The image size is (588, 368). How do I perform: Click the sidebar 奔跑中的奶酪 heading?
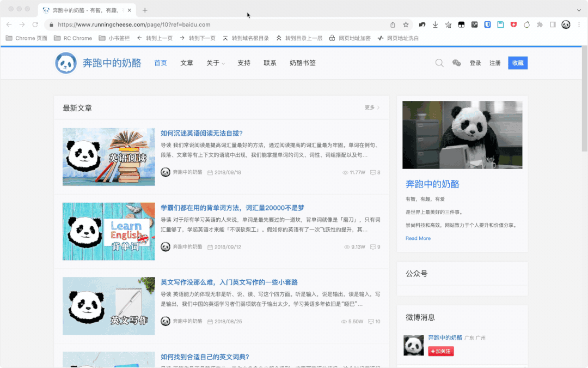(432, 184)
